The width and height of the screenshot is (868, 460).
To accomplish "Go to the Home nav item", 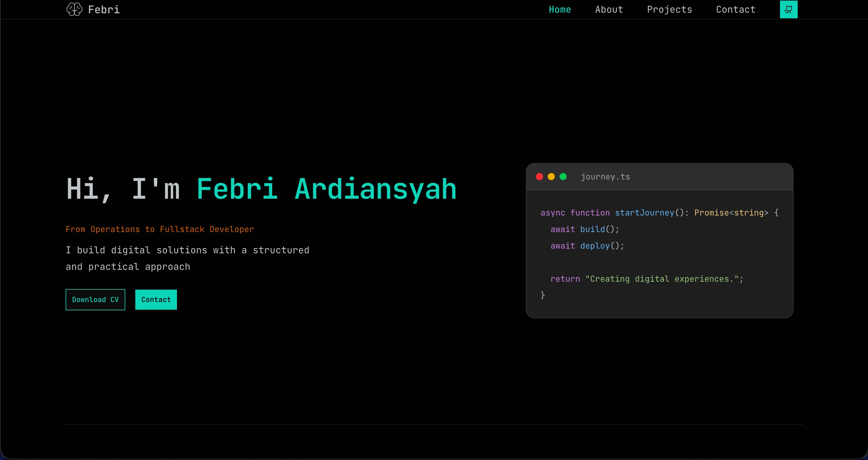I will [x=560, y=9].
